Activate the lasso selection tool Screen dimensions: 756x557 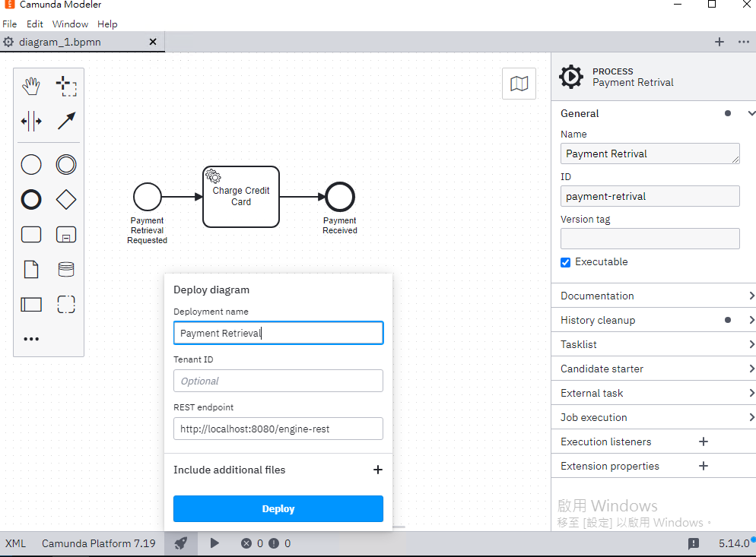click(x=66, y=87)
